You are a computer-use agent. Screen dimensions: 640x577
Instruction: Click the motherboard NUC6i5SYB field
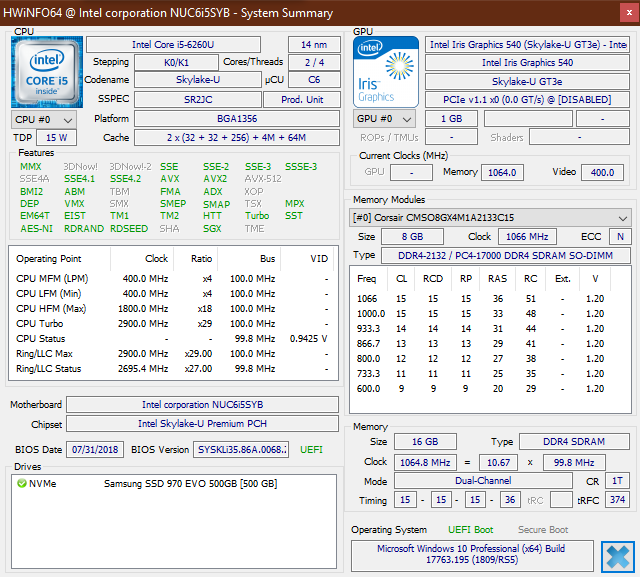pyautogui.click(x=202, y=404)
